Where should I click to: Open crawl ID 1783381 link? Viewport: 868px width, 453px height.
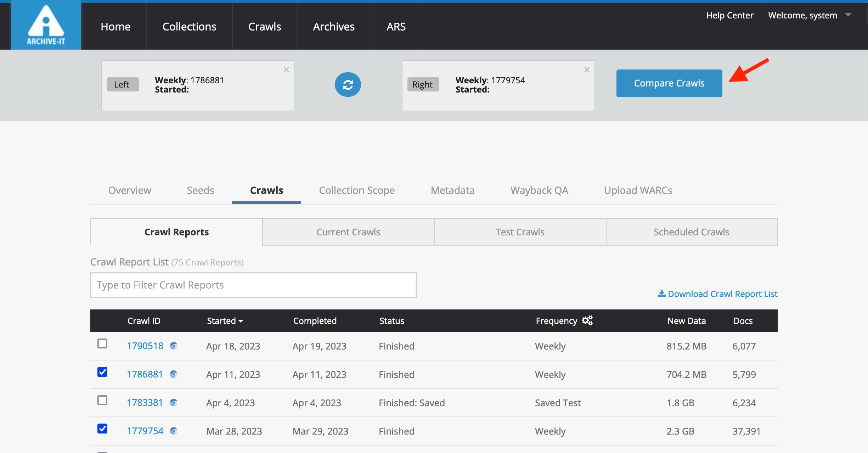pyautogui.click(x=145, y=403)
